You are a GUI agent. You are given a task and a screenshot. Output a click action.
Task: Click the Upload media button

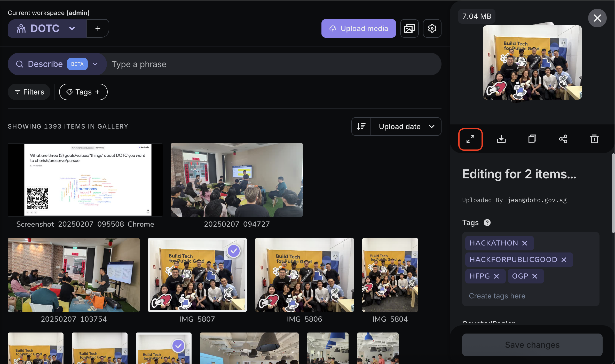pos(358,28)
